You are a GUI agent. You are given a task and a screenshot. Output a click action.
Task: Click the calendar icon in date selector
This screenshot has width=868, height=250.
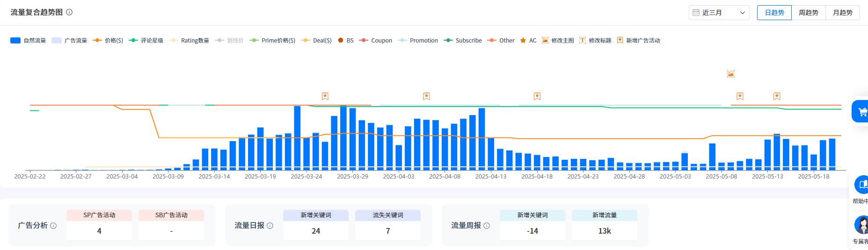click(x=696, y=13)
